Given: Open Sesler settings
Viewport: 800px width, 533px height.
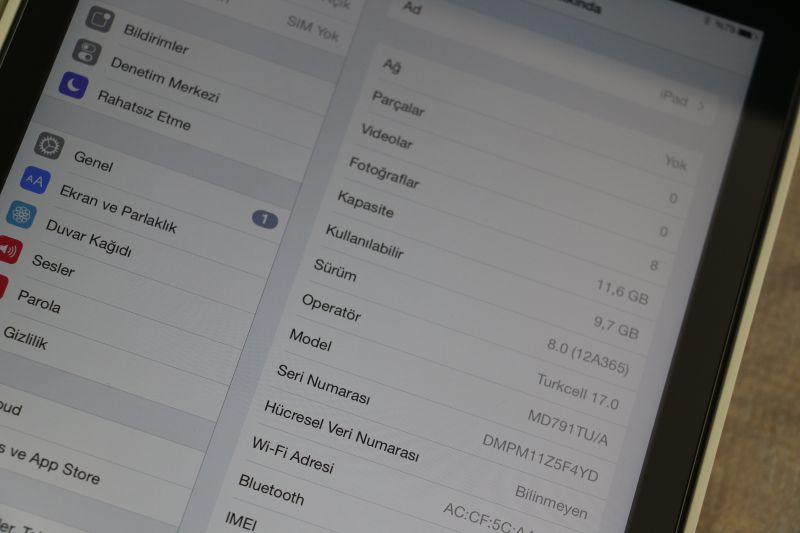Looking at the screenshot, I should tap(54, 265).
